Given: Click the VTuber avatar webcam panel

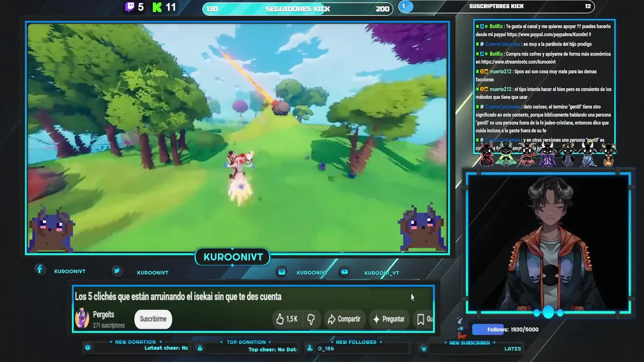Looking at the screenshot, I should tap(548, 243).
